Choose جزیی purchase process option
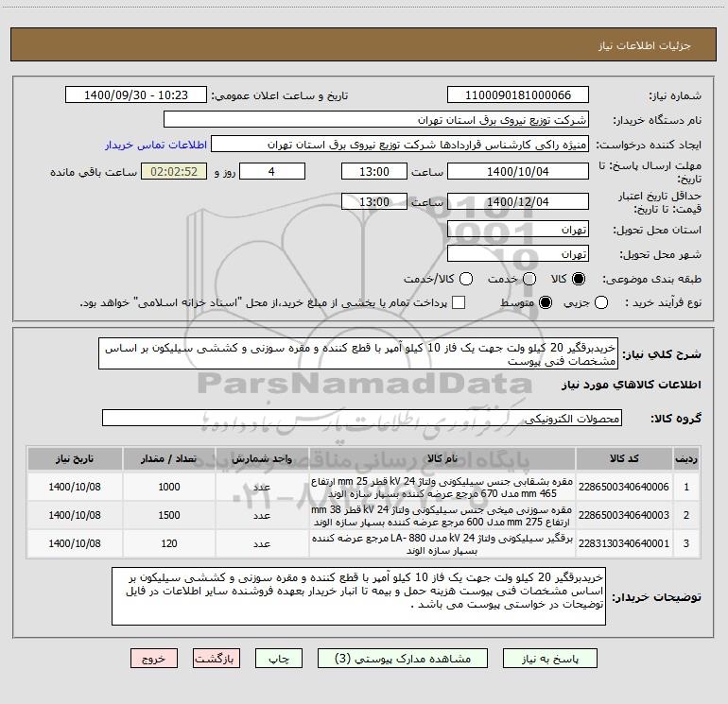 pyautogui.click(x=601, y=302)
